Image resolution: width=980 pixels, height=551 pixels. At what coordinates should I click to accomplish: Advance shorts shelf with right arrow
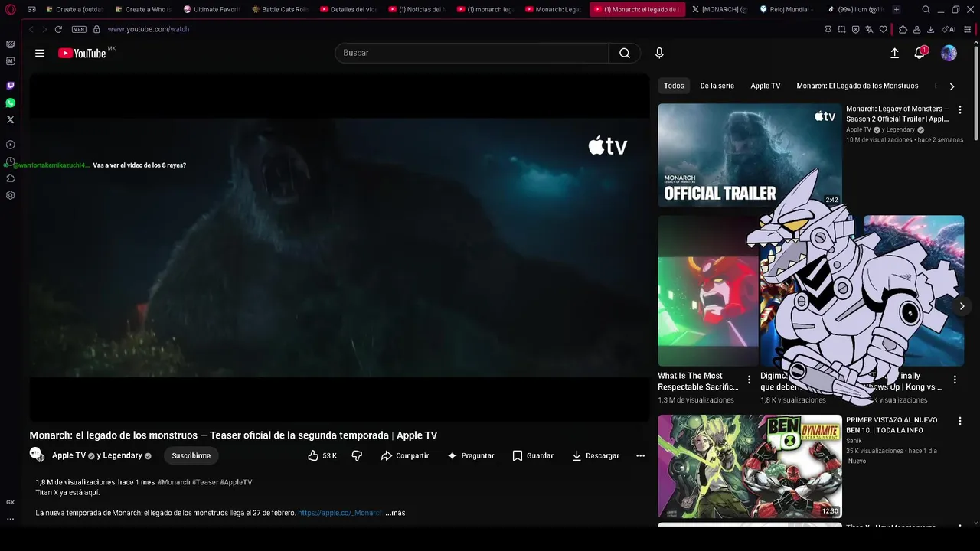pos(962,306)
